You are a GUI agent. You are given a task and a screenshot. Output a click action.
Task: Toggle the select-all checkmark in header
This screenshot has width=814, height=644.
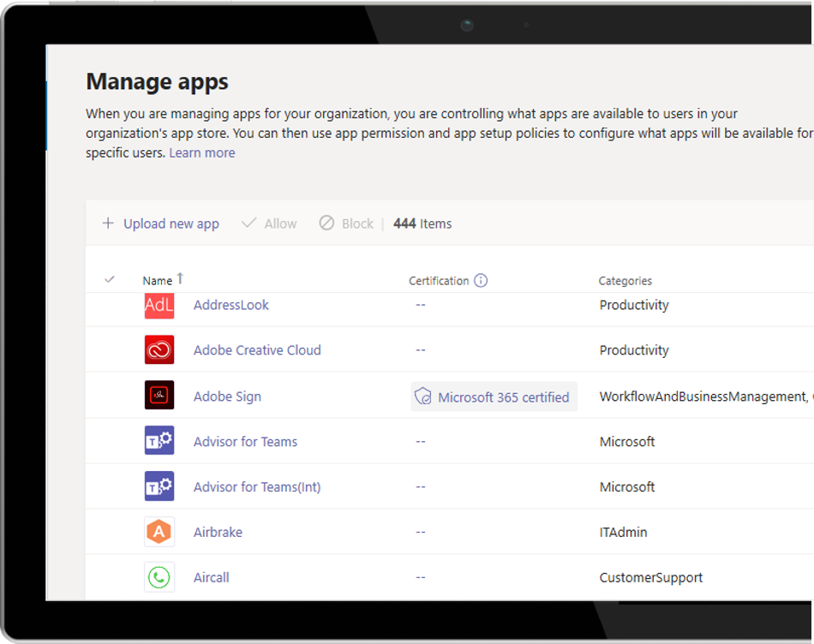(x=110, y=279)
